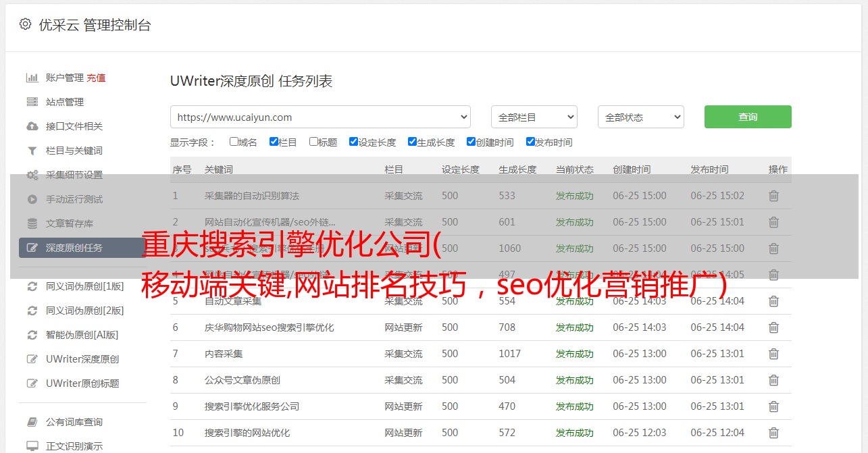
Task: Open 账户管理 bar chart icon
Action: (32, 78)
